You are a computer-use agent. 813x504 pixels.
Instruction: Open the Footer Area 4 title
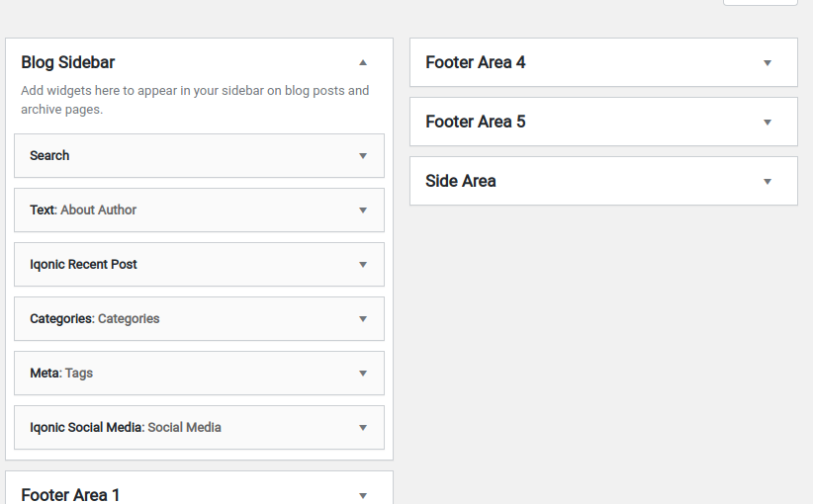click(x=476, y=62)
